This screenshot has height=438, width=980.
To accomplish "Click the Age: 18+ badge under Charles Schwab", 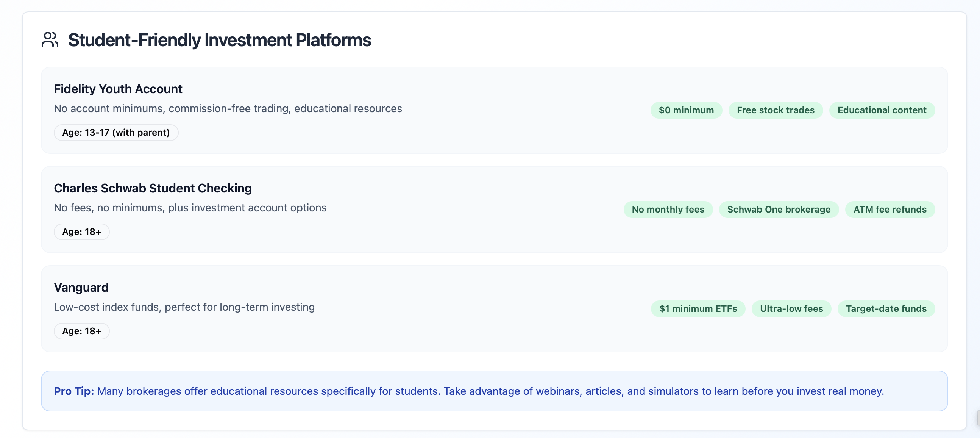I will point(81,232).
